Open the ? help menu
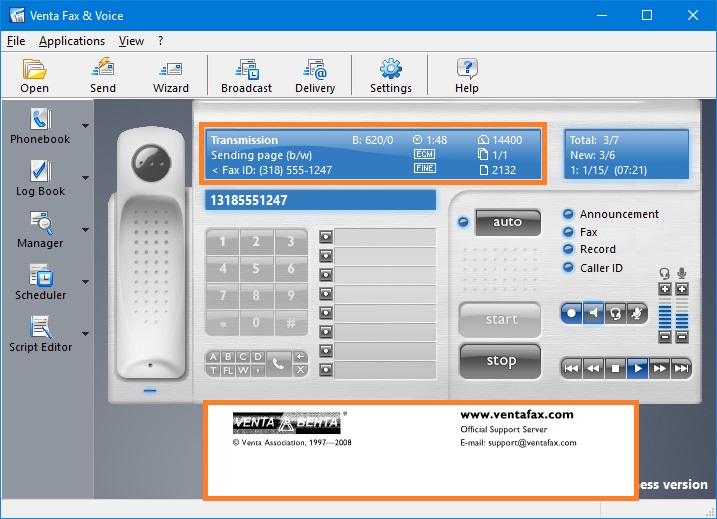The image size is (717, 519). pyautogui.click(x=160, y=41)
